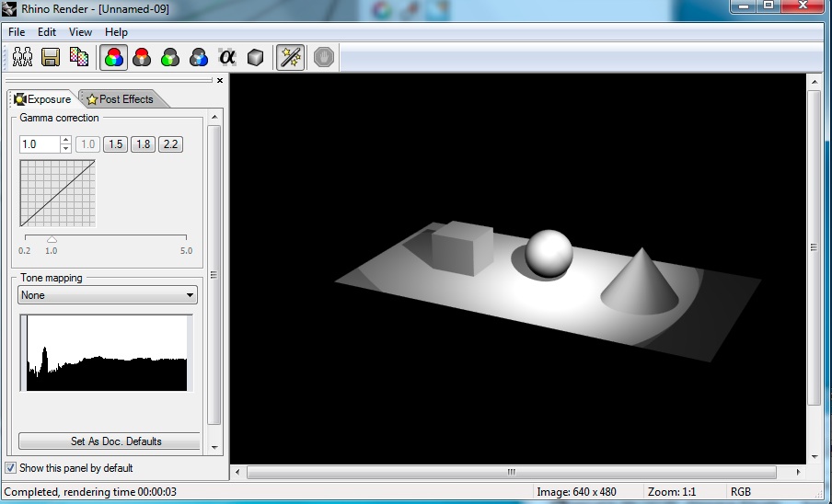832x504 pixels.
Task: Open the View menu
Action: tap(80, 32)
